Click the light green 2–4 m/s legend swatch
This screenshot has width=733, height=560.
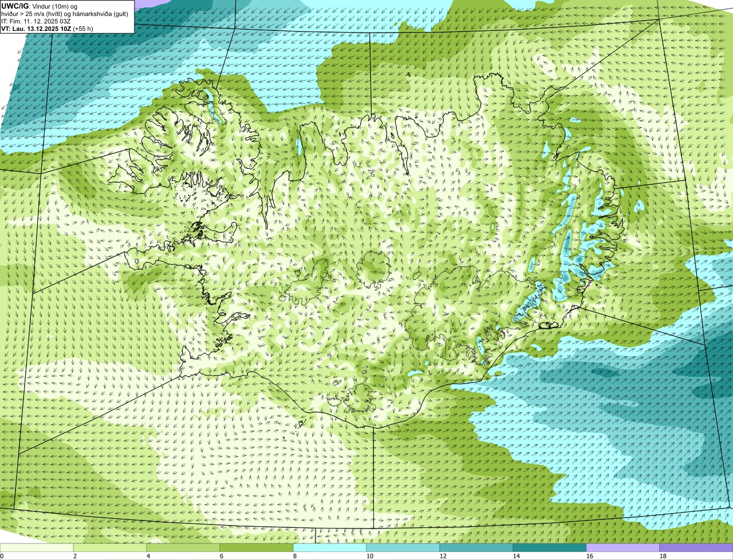[x=110, y=548]
